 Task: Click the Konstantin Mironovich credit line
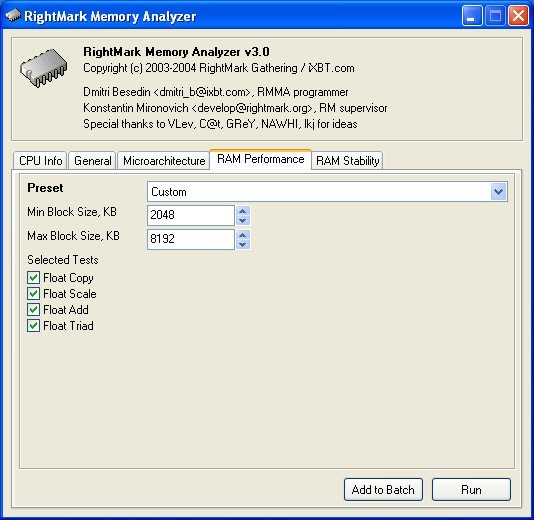pyautogui.click(x=235, y=108)
